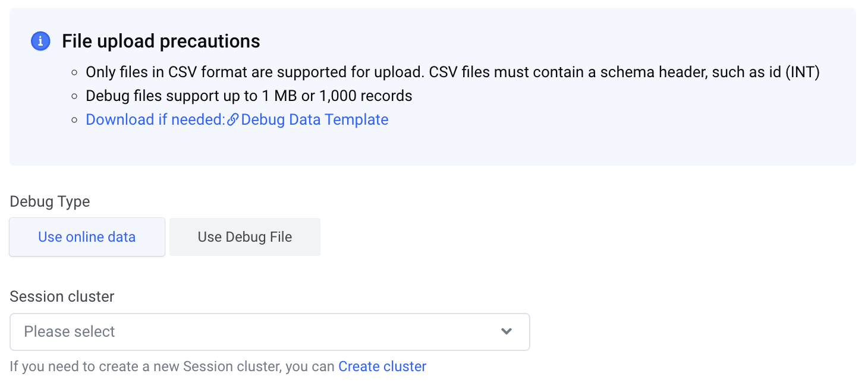
Task: Click the bullet marker before Debug files line
Action: (74, 96)
